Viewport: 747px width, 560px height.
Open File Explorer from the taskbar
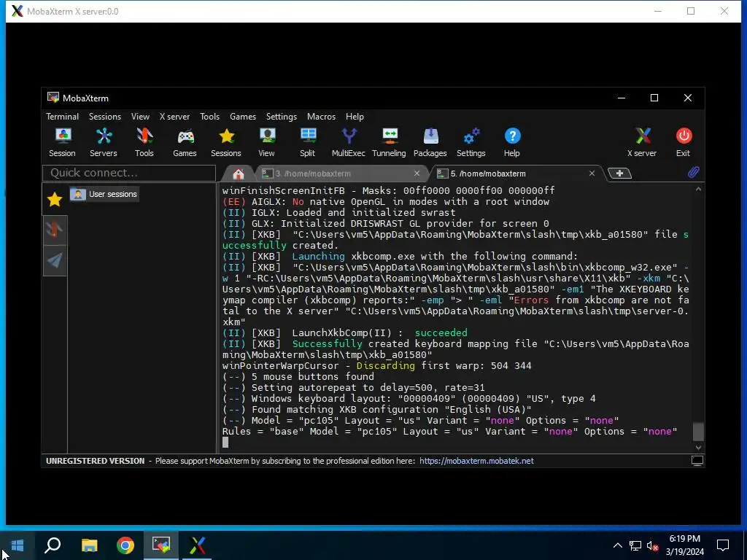click(x=89, y=545)
